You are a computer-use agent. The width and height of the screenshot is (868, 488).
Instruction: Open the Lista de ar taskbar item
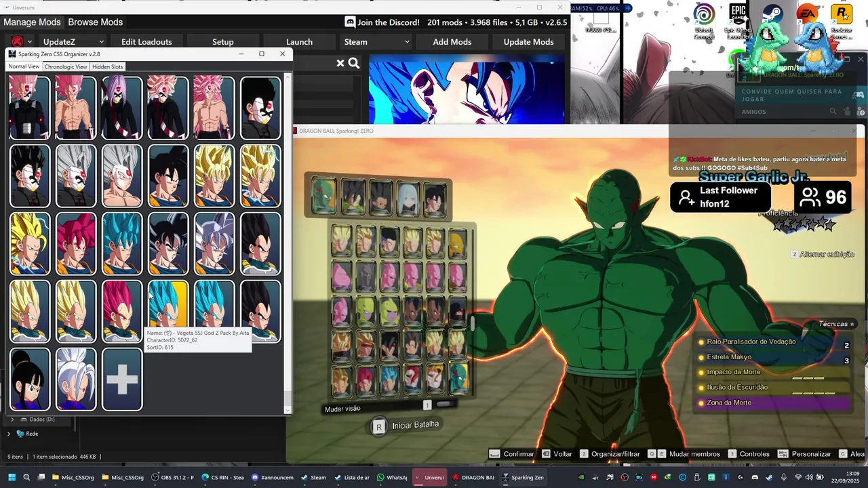(x=352, y=477)
